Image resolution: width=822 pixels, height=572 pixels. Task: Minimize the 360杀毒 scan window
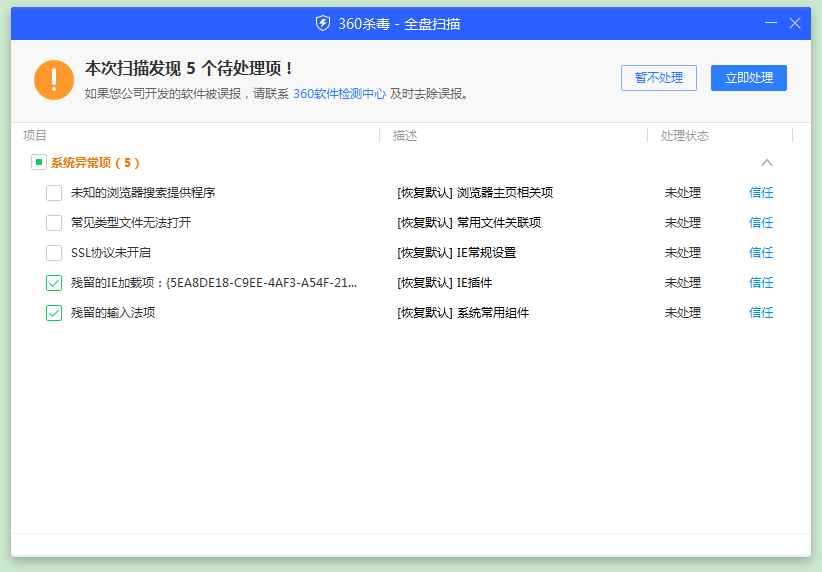pyautogui.click(x=771, y=23)
